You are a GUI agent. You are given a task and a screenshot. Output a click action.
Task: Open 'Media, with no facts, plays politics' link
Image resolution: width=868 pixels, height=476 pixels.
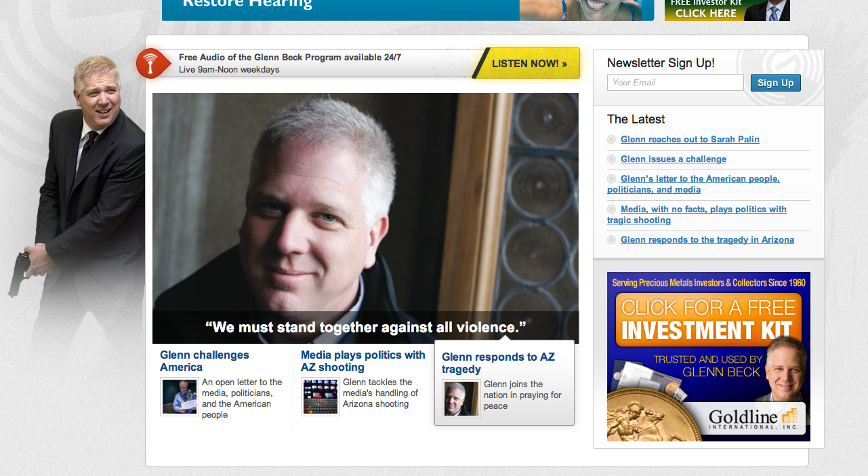(697, 214)
